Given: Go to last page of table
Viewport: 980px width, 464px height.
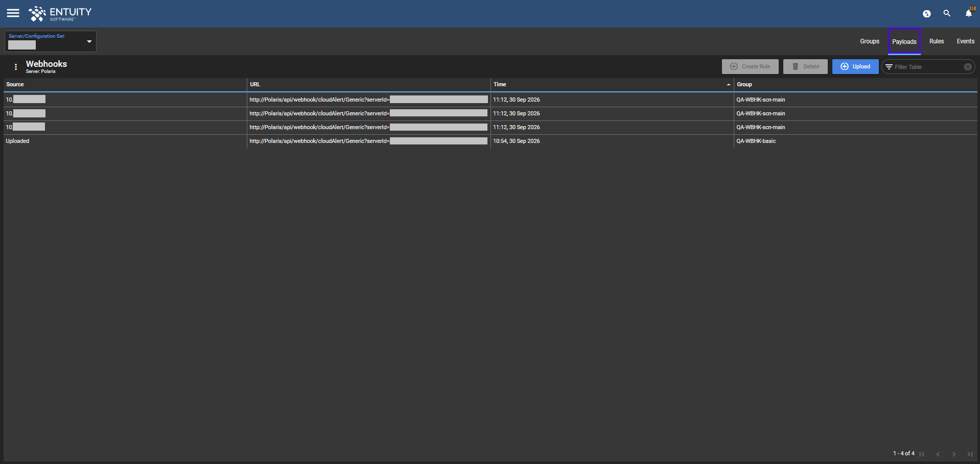Looking at the screenshot, I should pos(969,454).
